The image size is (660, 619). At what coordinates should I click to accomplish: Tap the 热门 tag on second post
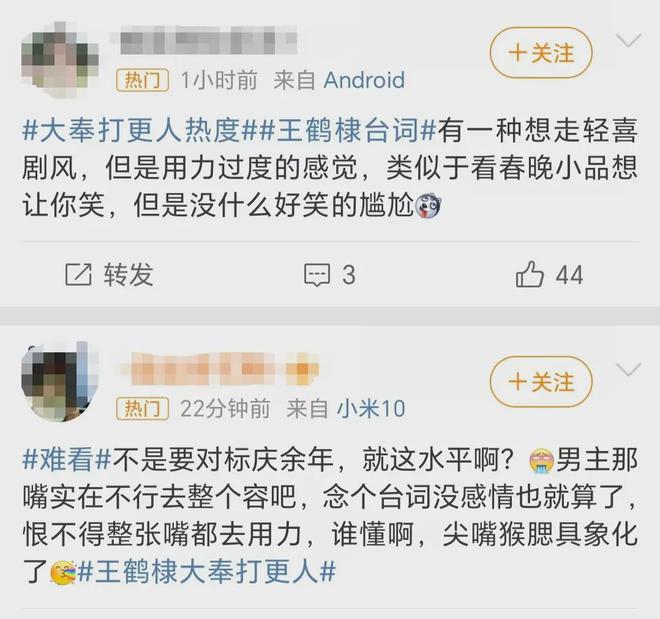pyautogui.click(x=143, y=409)
